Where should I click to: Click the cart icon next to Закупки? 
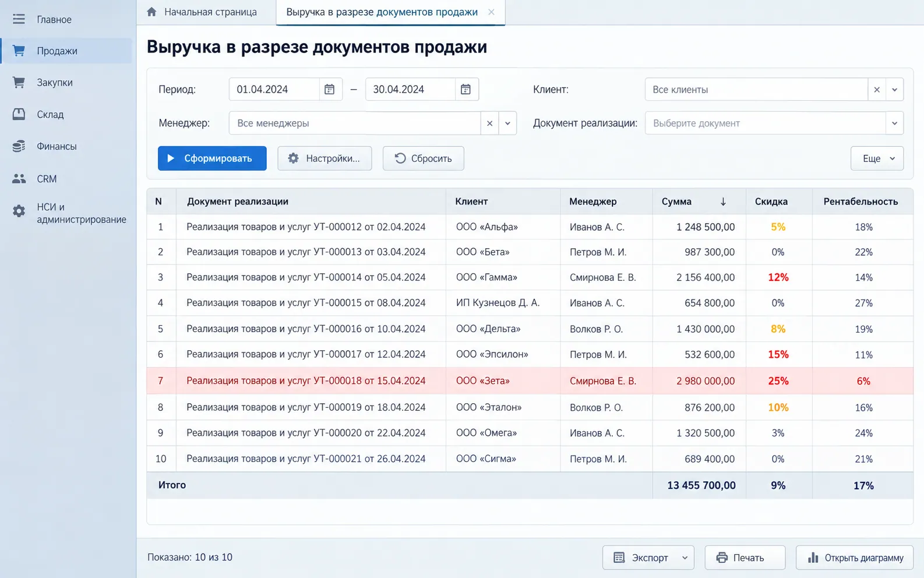pyautogui.click(x=19, y=82)
